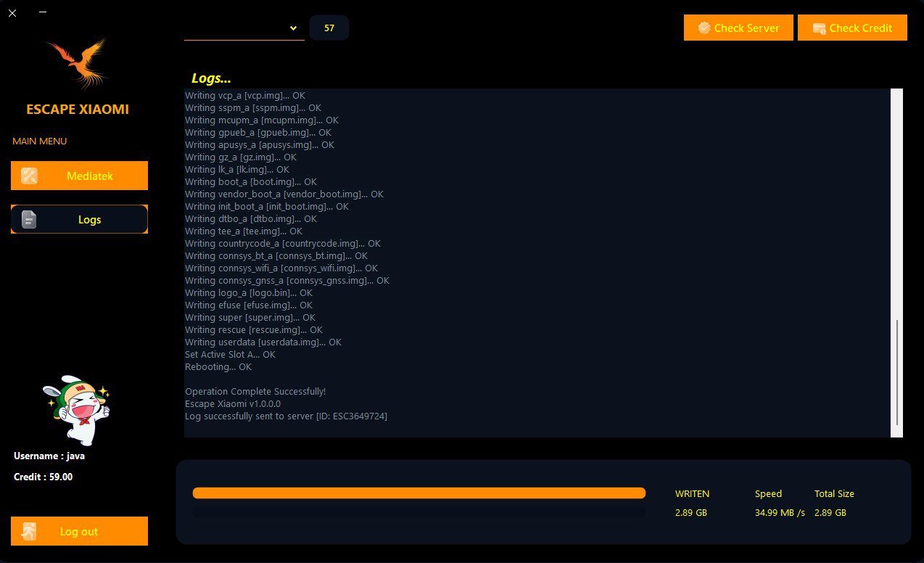The height and width of the screenshot is (563, 924).
Task: Click the document icon on the Logs item
Action: tap(29, 219)
